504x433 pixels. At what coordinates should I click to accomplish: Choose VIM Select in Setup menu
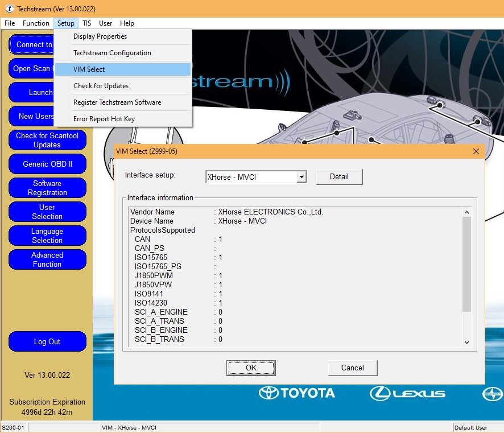[x=123, y=69]
